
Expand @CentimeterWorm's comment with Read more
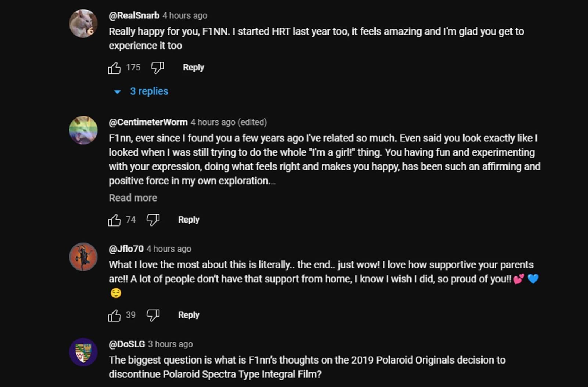click(133, 198)
